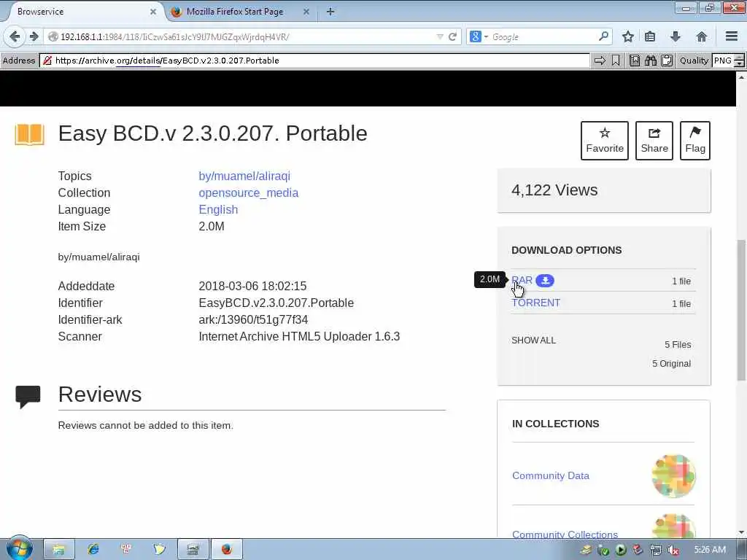The width and height of the screenshot is (747, 560).
Task: Click the scrollbar down arrow
Action: pos(741,532)
